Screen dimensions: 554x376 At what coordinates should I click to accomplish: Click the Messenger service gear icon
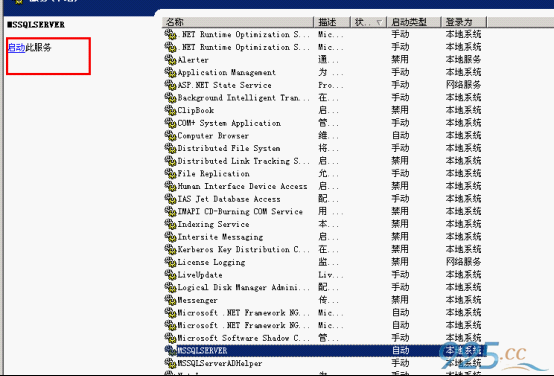coord(170,300)
